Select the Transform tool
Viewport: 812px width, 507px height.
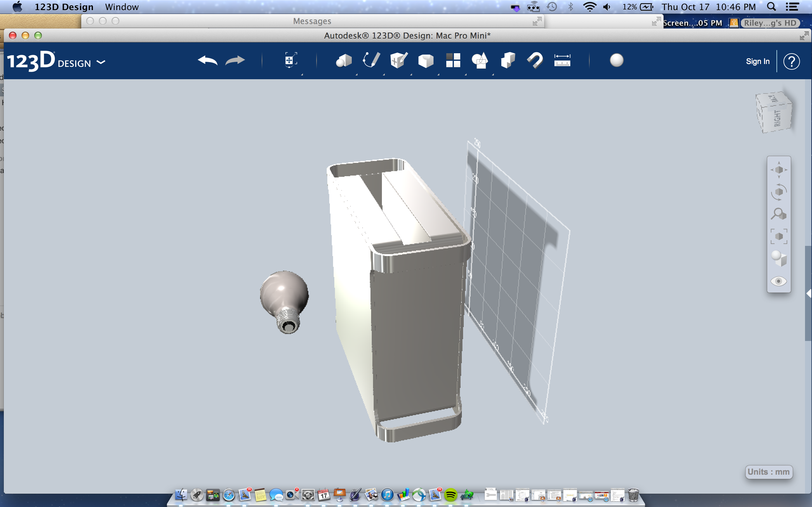pyautogui.click(x=290, y=60)
